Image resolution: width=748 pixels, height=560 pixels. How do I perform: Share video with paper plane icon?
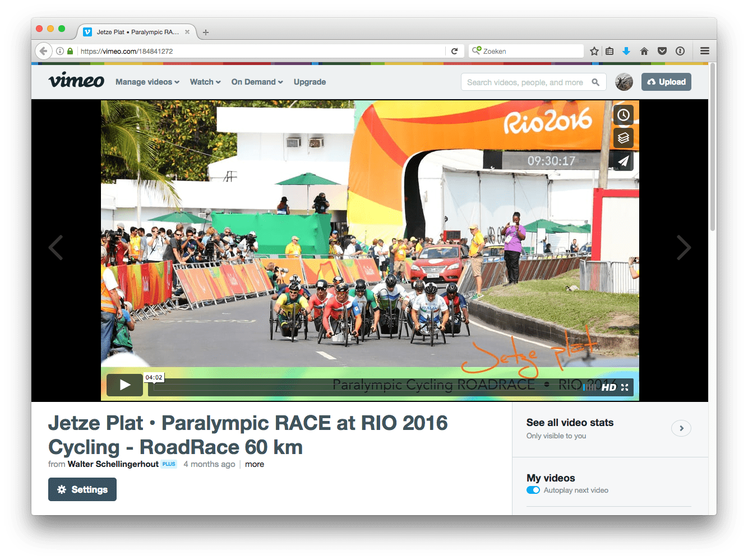click(624, 161)
